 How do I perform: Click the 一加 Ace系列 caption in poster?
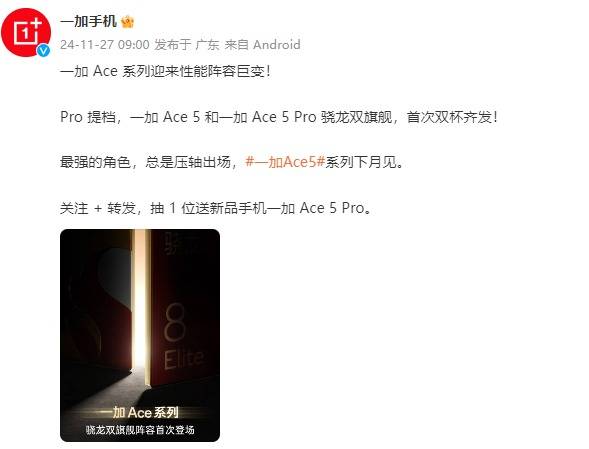coord(140,413)
